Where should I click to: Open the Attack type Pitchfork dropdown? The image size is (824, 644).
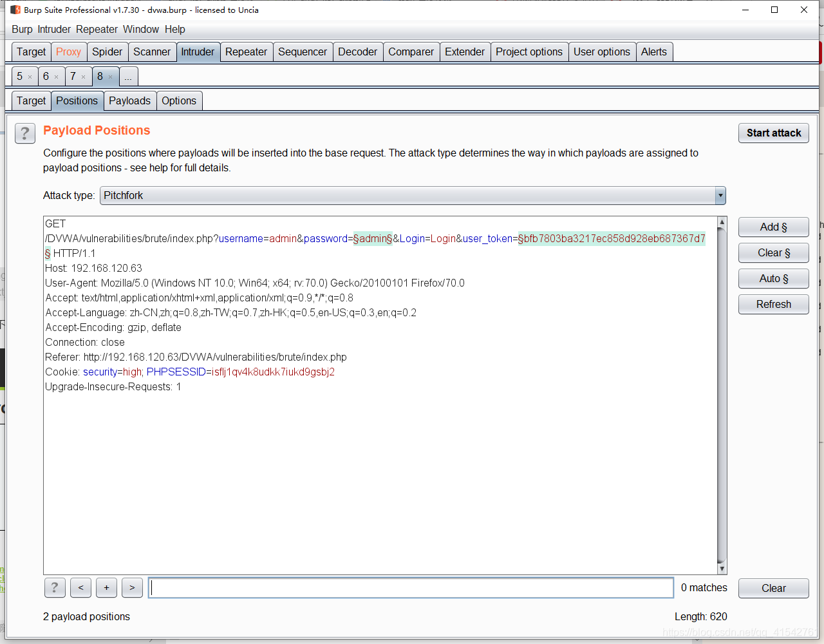(x=413, y=195)
